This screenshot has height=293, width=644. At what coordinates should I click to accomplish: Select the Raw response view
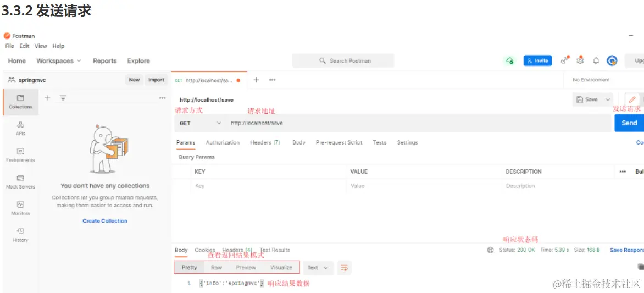(x=216, y=268)
